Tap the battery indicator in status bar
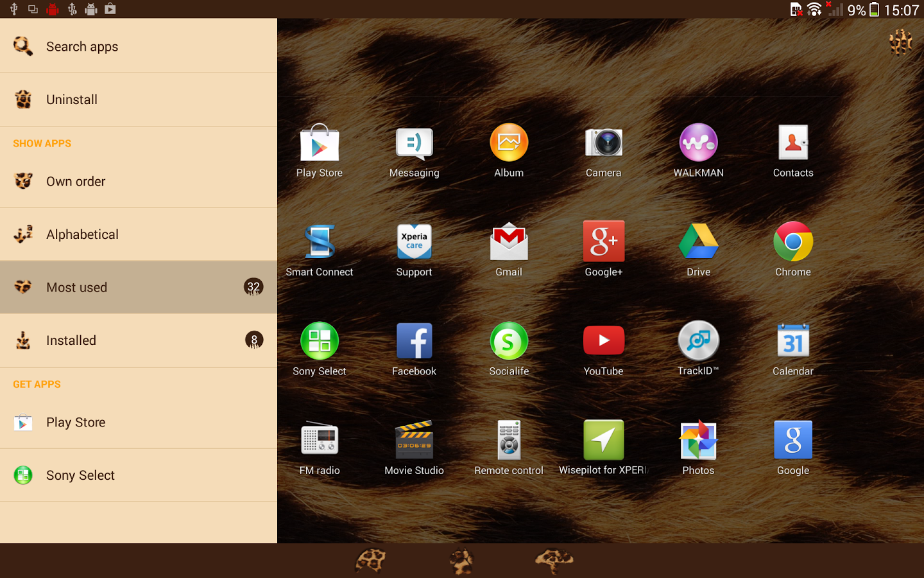This screenshot has width=924, height=578. point(874,10)
